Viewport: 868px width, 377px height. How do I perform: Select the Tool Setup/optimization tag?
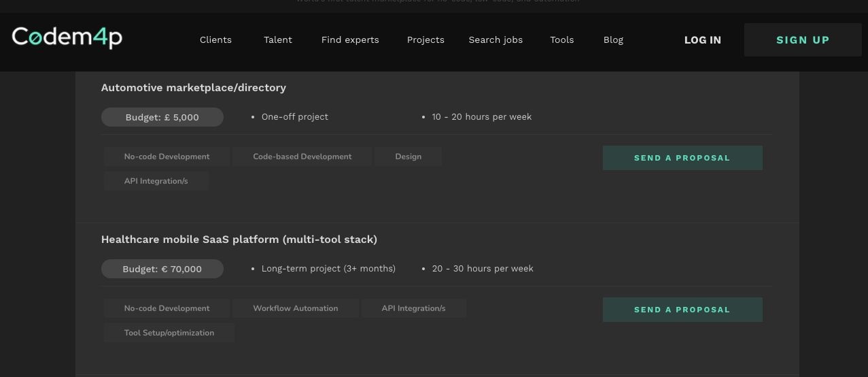pyautogui.click(x=169, y=333)
